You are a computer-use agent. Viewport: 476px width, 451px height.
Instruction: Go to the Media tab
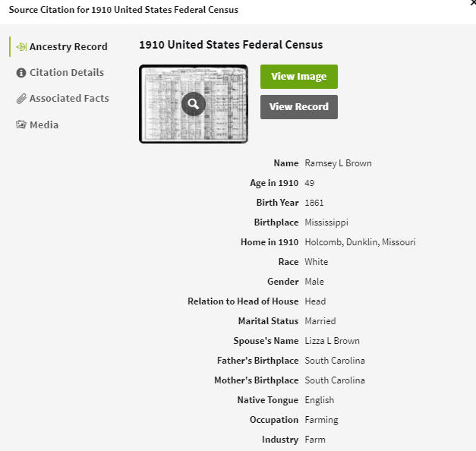44,125
